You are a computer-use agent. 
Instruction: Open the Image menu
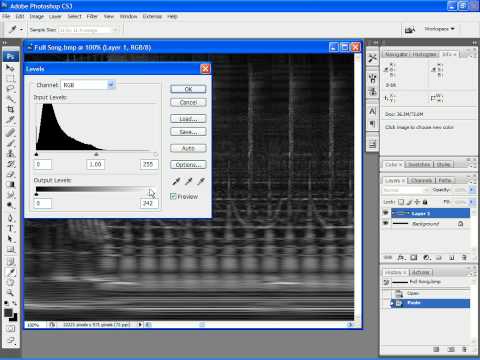tap(37, 16)
